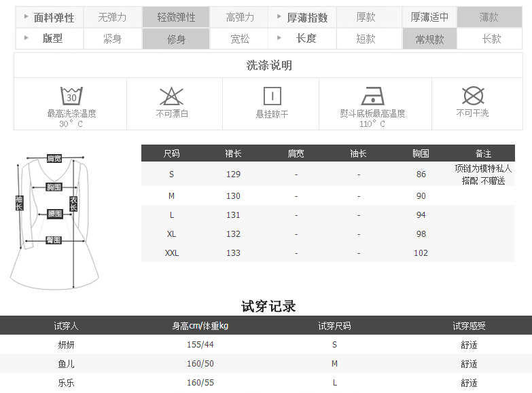
Task: Click size S in the size table
Action: pos(171,174)
